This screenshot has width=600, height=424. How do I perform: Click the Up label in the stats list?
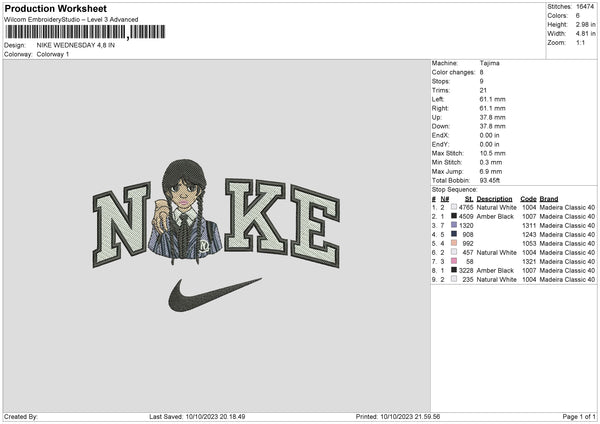[437, 117]
